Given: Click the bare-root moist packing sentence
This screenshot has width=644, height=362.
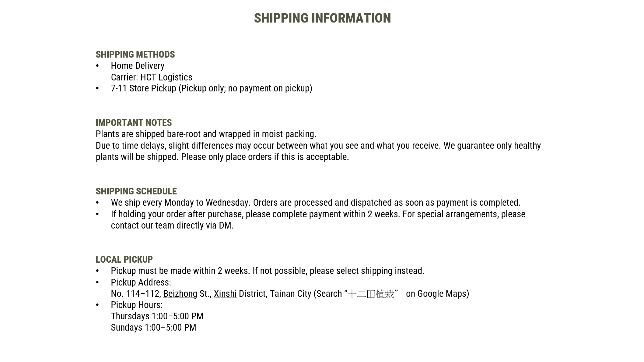Looking at the screenshot, I should click(206, 134).
